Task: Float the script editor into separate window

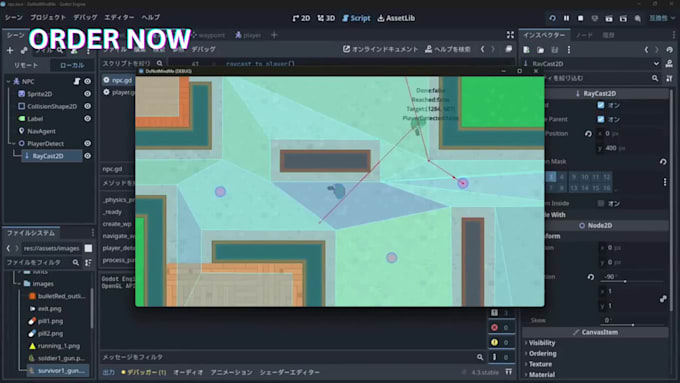Action: pos(509,49)
